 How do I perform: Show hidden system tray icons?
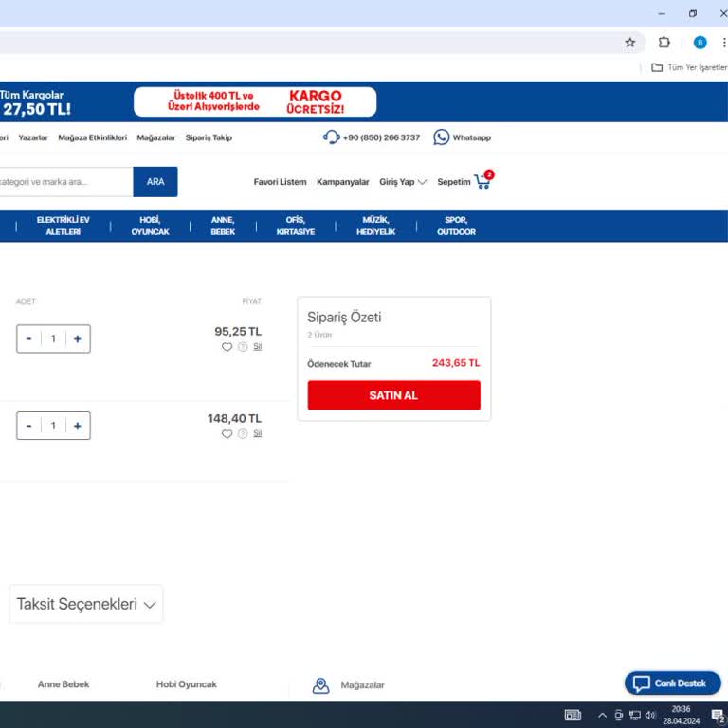(x=602, y=715)
